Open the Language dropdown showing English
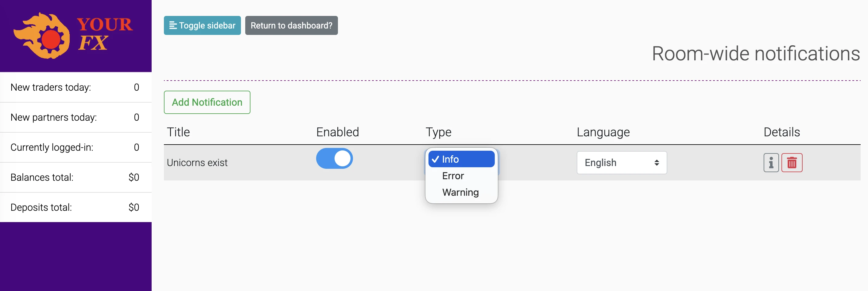 (622, 162)
